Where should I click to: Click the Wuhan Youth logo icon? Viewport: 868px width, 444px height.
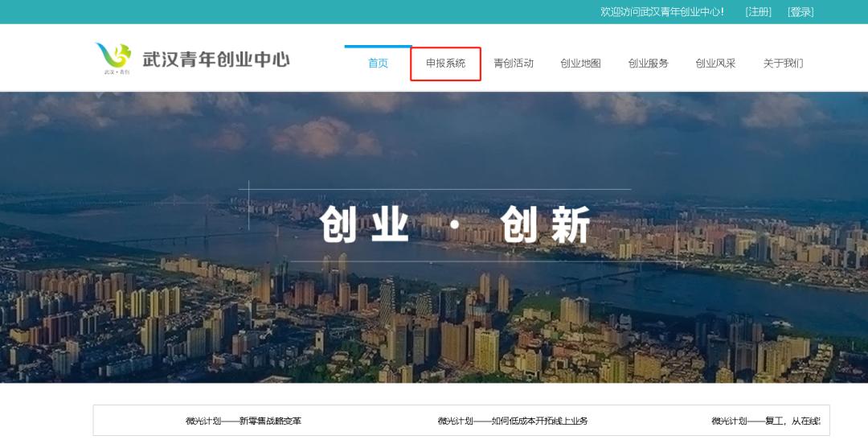click(113, 59)
